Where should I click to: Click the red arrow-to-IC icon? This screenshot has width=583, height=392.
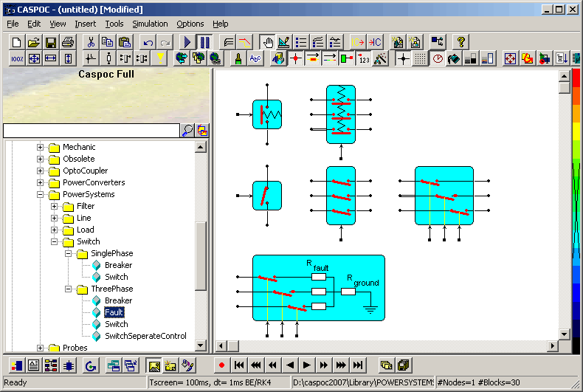click(x=375, y=42)
